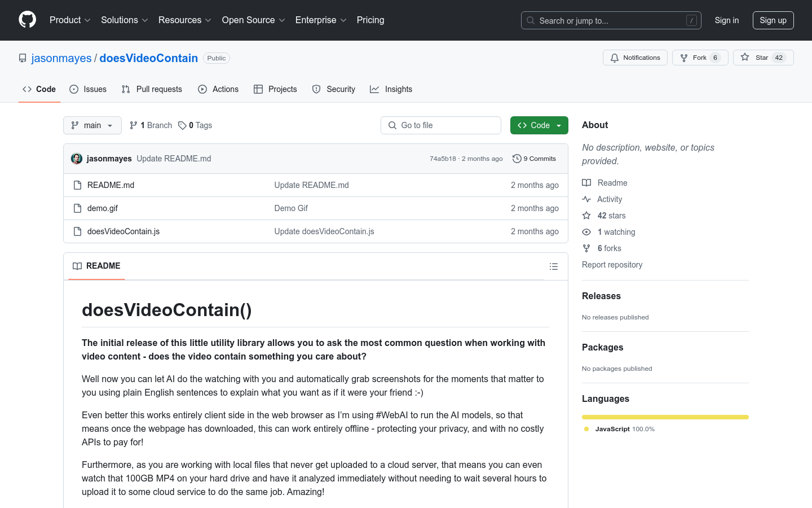Open the jasonmayes profile link
Image resolution: width=812 pixels, height=508 pixels.
(x=61, y=58)
